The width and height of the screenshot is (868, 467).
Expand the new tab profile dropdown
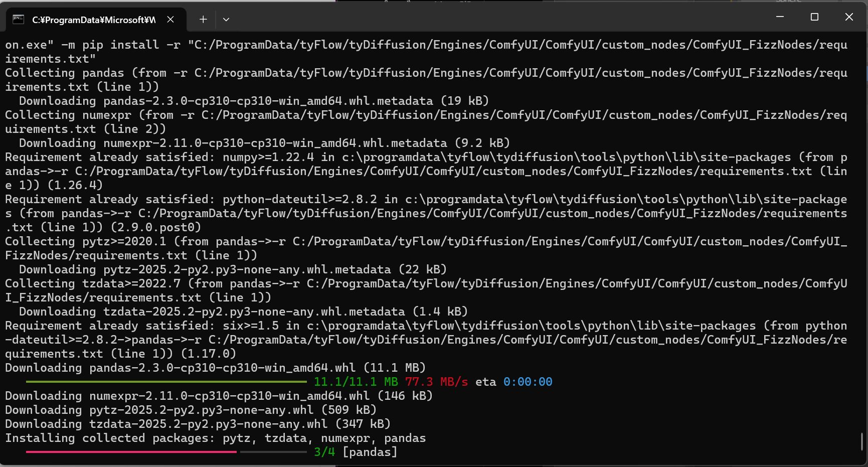[x=226, y=19]
